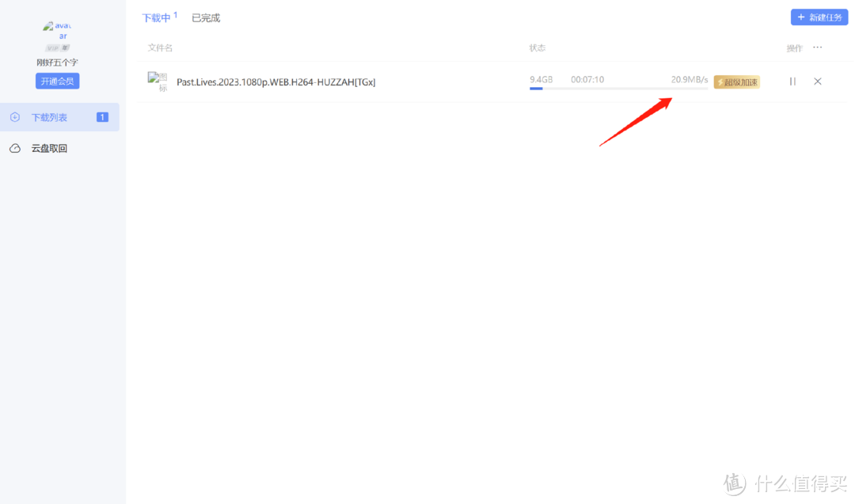This screenshot has height=504, width=855.
Task: Click the 开通会员 membership button
Action: click(57, 81)
